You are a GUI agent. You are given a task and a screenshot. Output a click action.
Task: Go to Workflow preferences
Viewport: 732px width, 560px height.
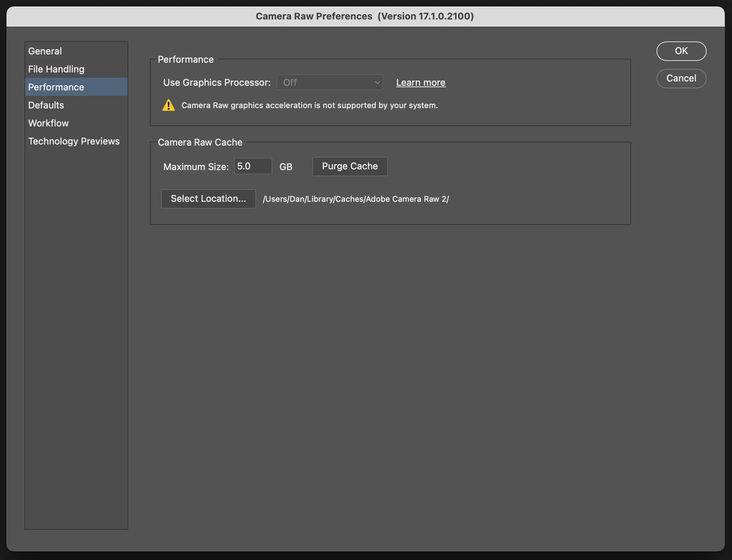click(x=49, y=123)
